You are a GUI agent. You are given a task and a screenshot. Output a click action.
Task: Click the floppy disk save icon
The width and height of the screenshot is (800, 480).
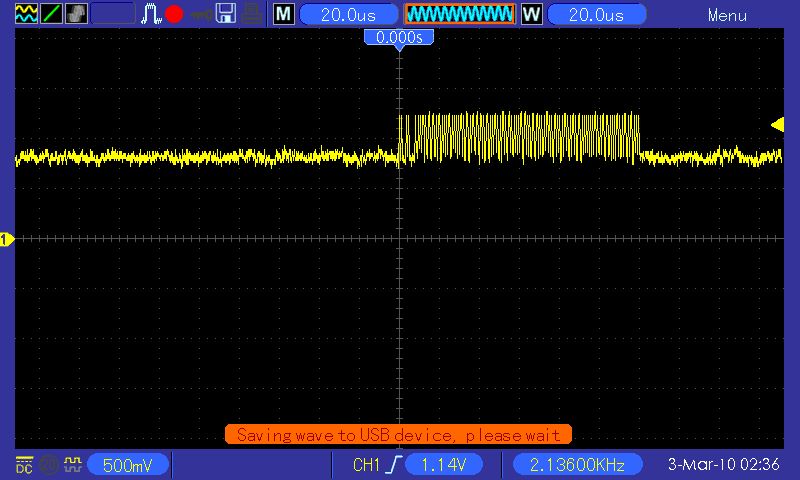click(x=226, y=14)
